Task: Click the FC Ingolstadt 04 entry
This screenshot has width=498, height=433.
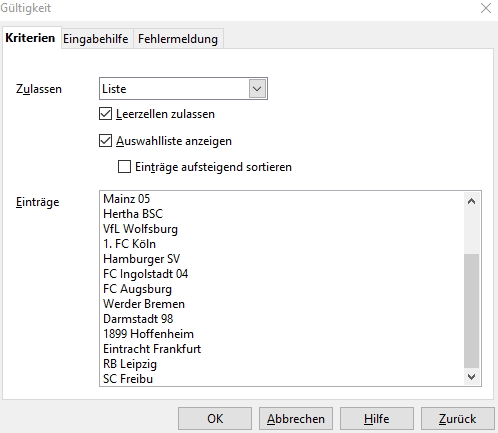Action: (x=146, y=274)
